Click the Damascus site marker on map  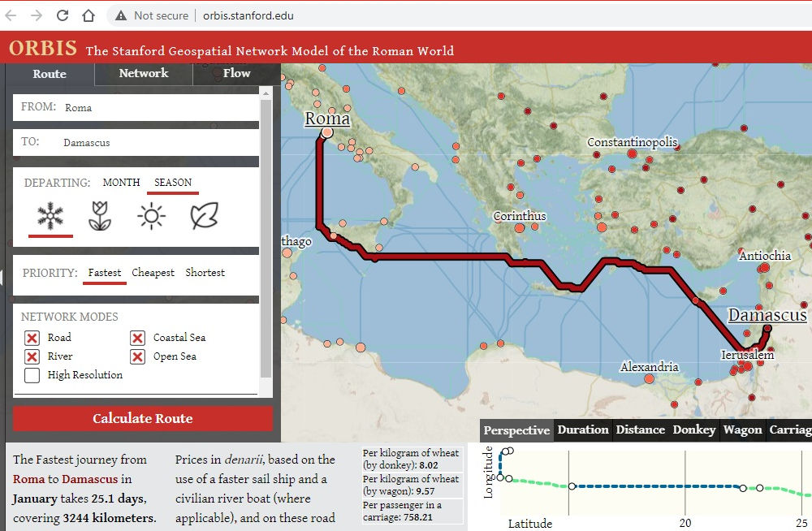click(x=767, y=328)
